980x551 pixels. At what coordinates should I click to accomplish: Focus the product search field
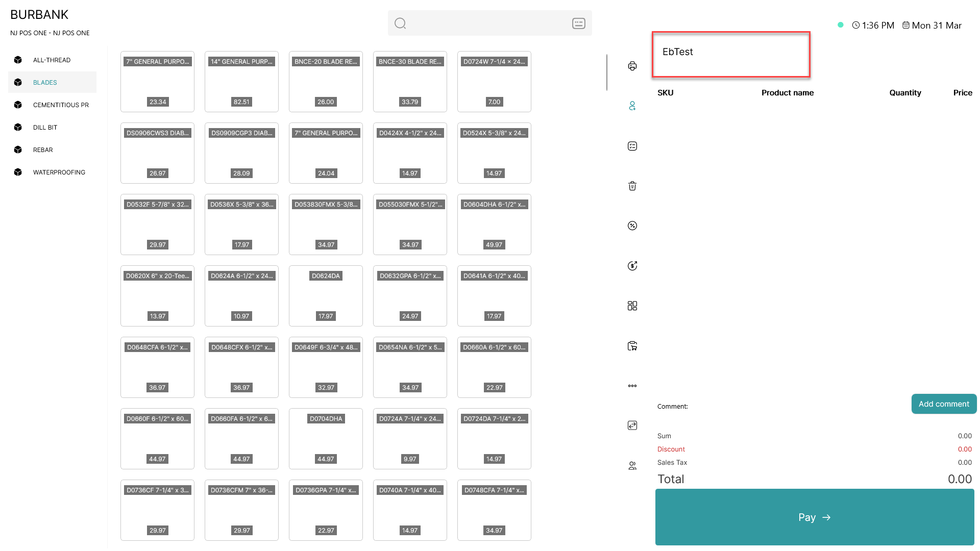[490, 23]
